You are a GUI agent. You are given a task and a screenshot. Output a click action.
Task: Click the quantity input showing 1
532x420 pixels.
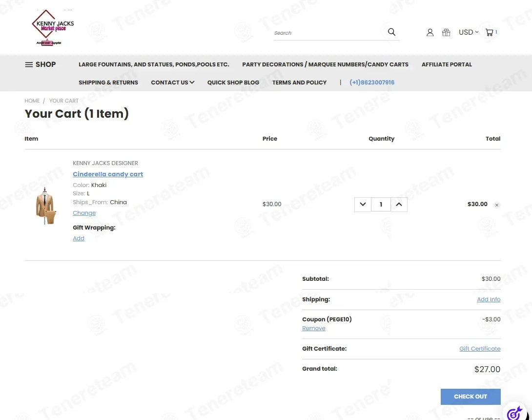pos(381,205)
